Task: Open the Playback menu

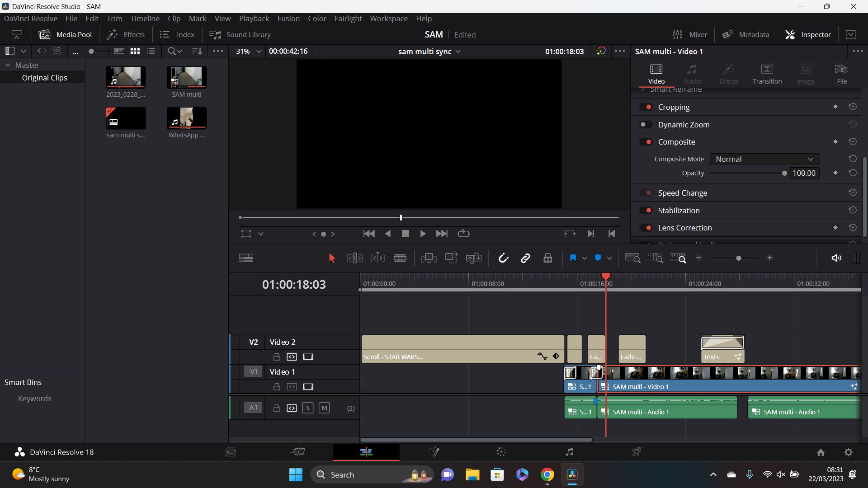Action: [x=254, y=19]
